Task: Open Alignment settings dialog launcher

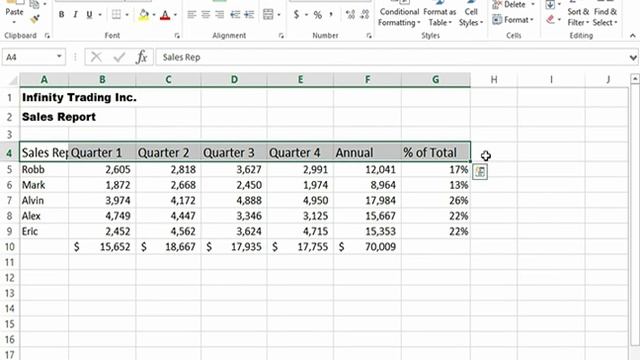Action: point(281,36)
